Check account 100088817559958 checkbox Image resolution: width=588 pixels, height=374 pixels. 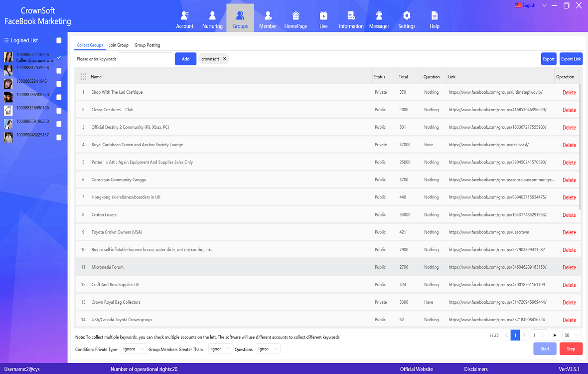[x=59, y=70]
